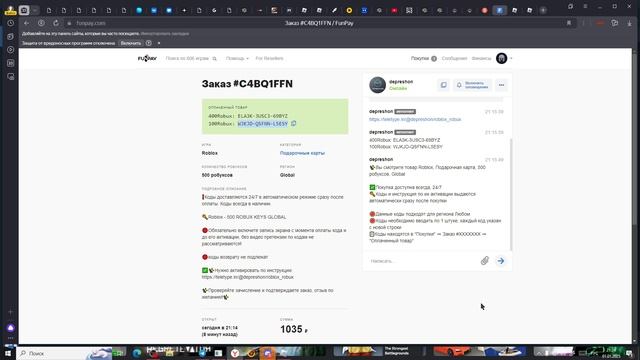This screenshot has height=360, width=640.
Task: Expand the 'Помощь' dropdown menu
Action: [x=237, y=58]
